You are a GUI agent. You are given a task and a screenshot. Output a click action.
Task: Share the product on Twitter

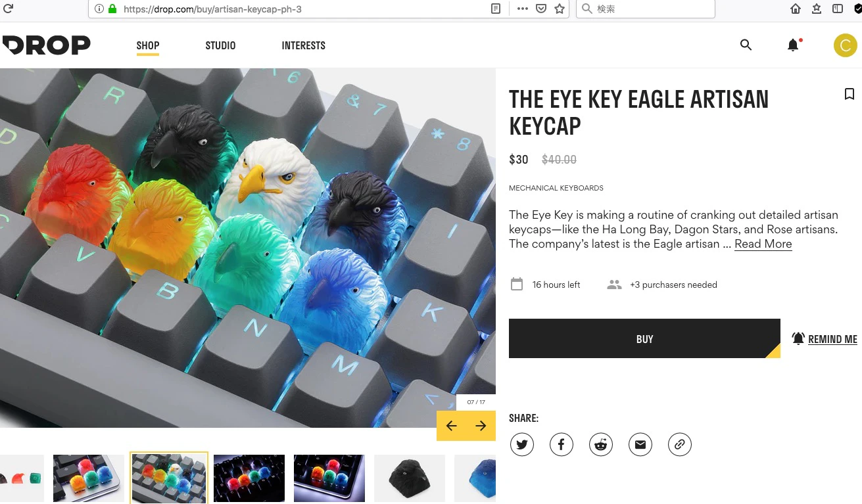tap(522, 445)
